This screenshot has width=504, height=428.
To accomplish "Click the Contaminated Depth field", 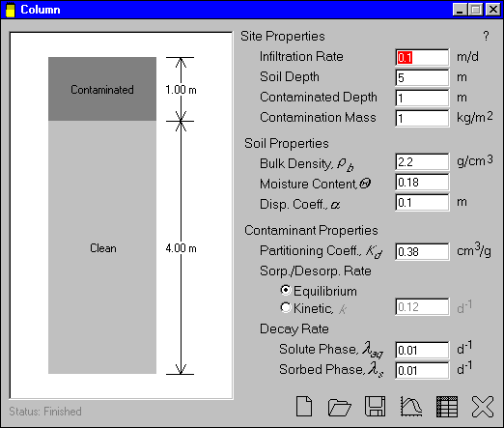I will pos(422,98).
